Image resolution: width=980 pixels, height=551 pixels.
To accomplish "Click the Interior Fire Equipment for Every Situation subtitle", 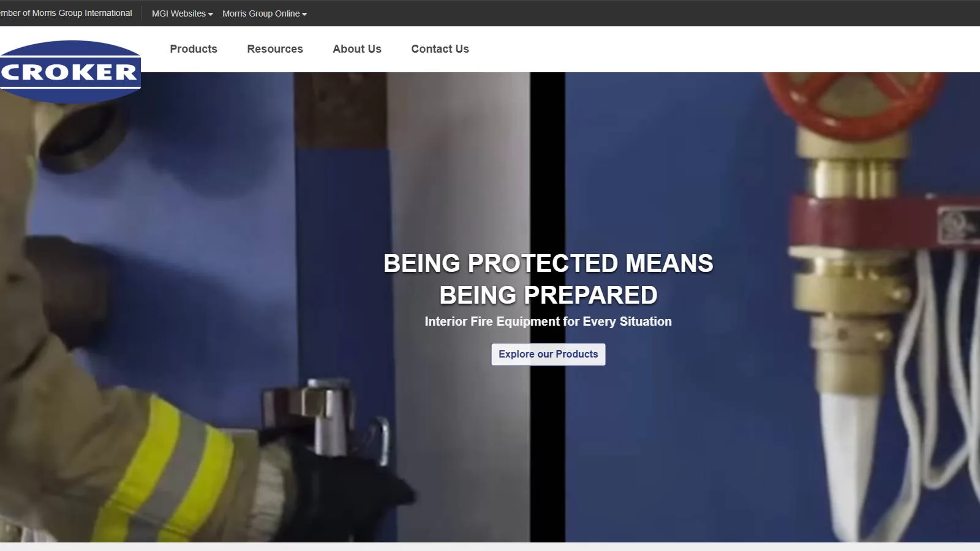I will pos(548,321).
